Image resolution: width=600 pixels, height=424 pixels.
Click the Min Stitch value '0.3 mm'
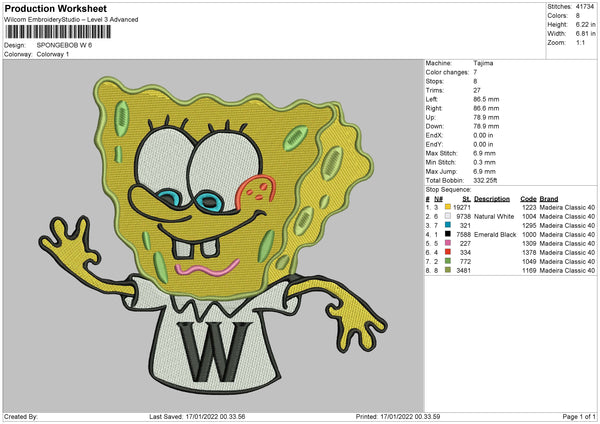(x=484, y=162)
